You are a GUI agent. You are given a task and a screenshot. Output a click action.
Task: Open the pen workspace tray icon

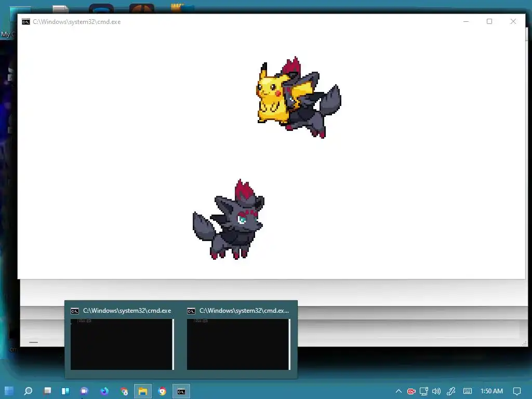[451, 391]
